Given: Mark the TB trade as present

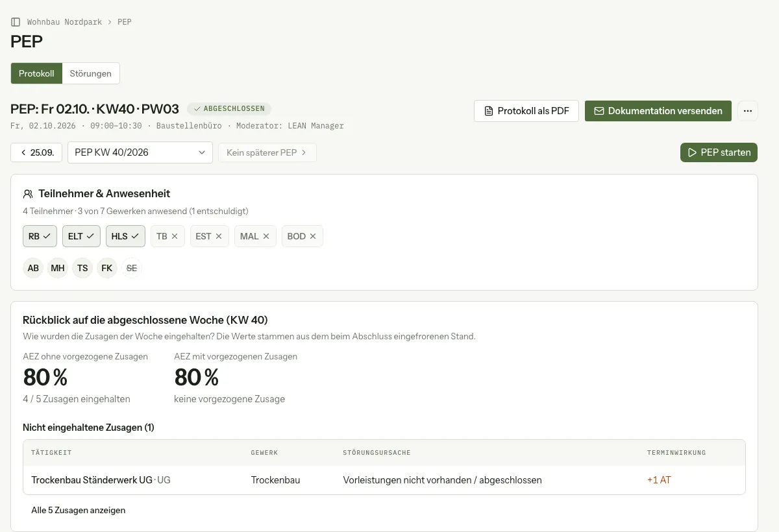Looking at the screenshot, I should (x=167, y=236).
